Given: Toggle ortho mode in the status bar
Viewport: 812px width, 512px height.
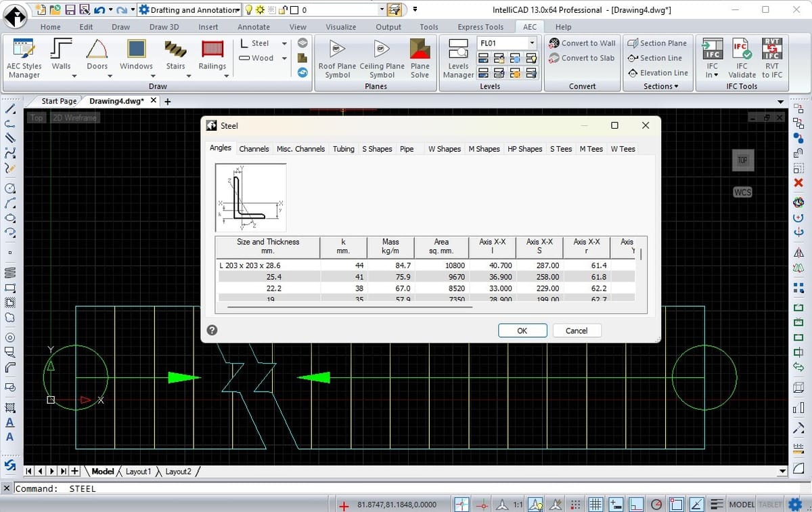Looking at the screenshot, I should click(637, 504).
